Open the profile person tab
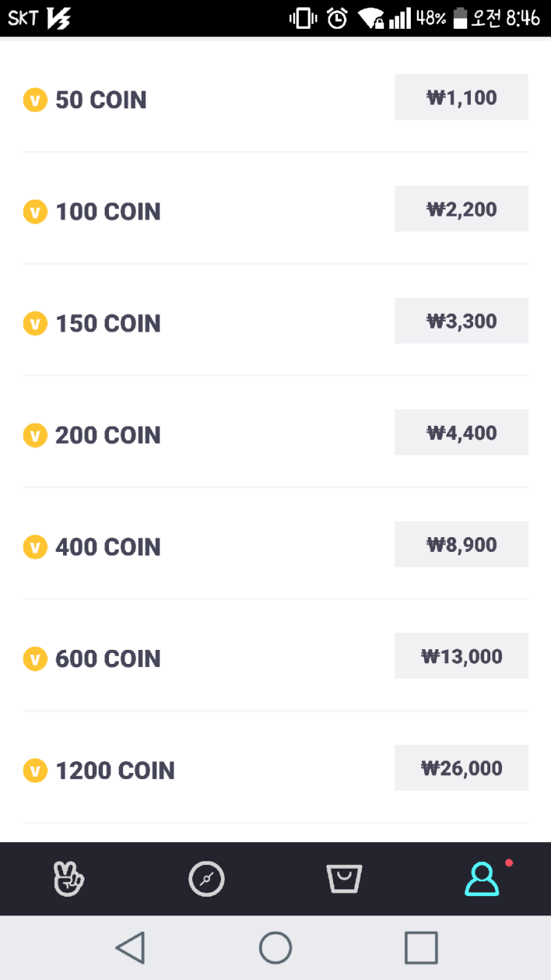 (x=482, y=879)
